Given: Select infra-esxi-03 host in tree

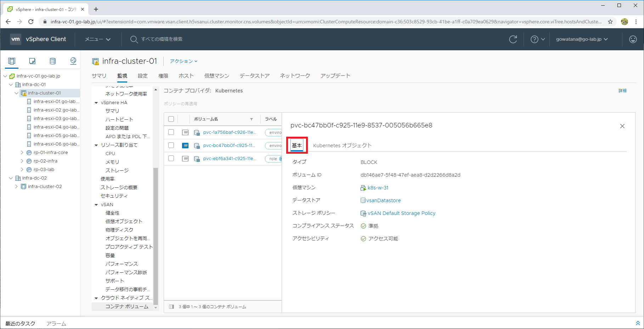Looking at the screenshot, I should [56, 119].
